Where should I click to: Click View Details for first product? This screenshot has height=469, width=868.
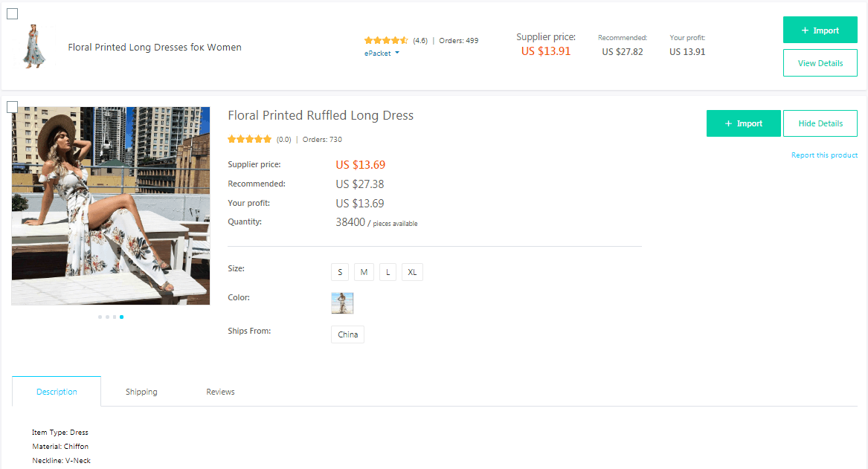click(x=820, y=63)
